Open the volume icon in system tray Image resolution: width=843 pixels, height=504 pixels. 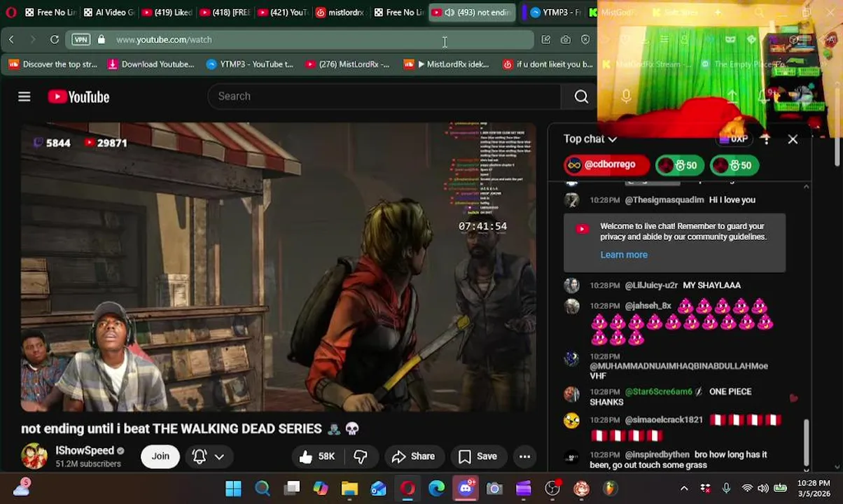click(x=762, y=489)
